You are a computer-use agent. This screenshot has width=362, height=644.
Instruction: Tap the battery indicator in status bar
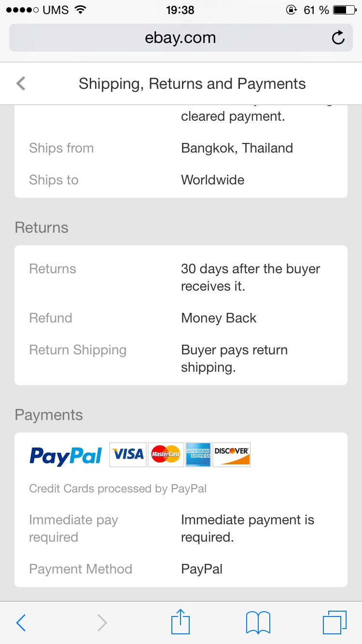pos(345,10)
